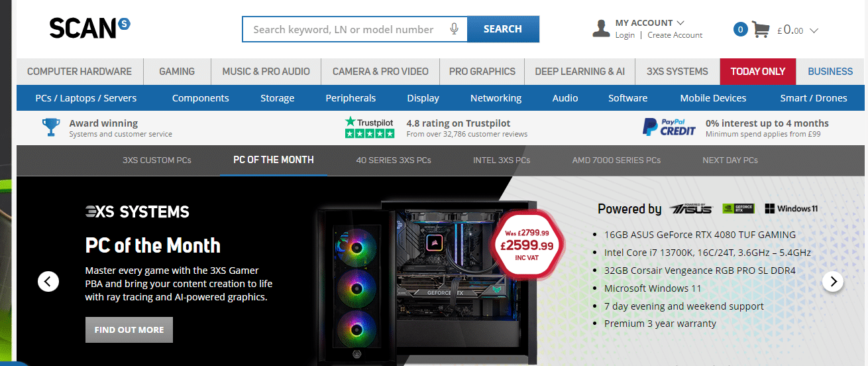Go to previous slide with left arrow

point(48,281)
